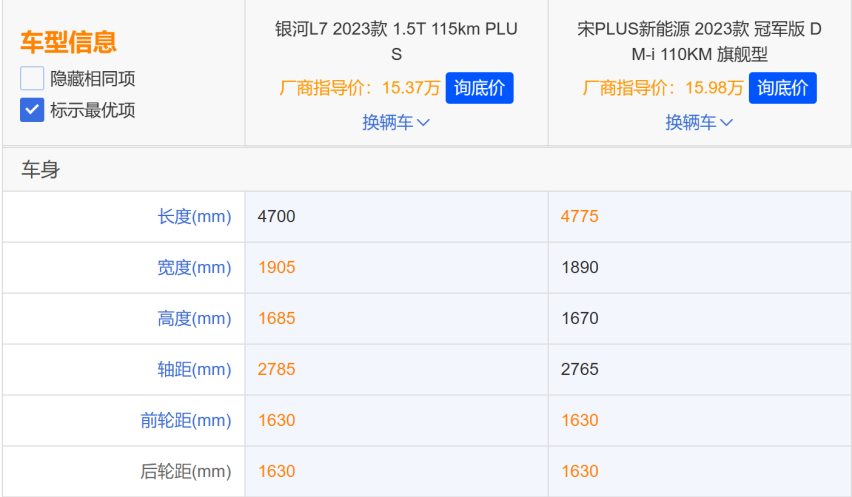Select 银河L7 前轮距 value 1630

click(277, 420)
